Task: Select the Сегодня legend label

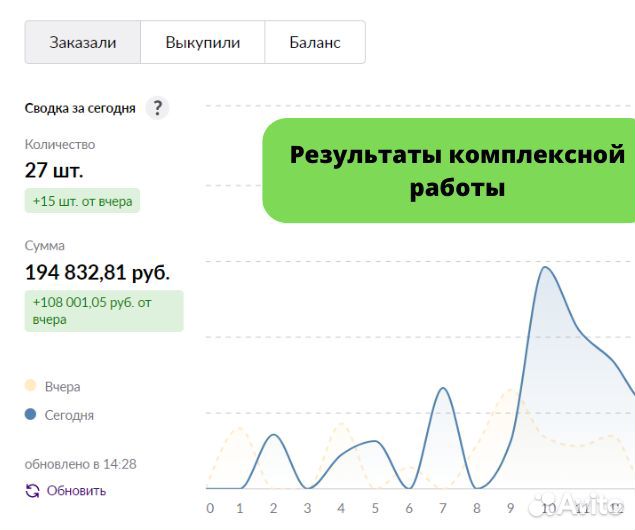Action: 69,415
